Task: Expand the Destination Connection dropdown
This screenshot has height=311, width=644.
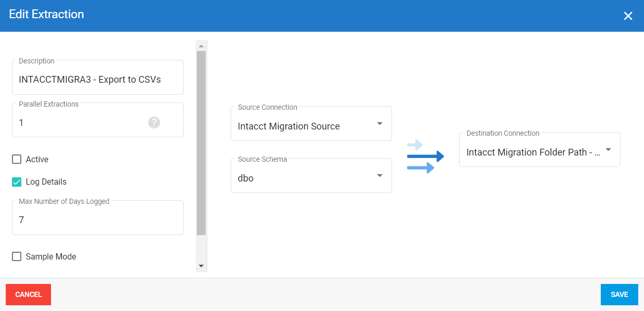Action: (x=539, y=152)
